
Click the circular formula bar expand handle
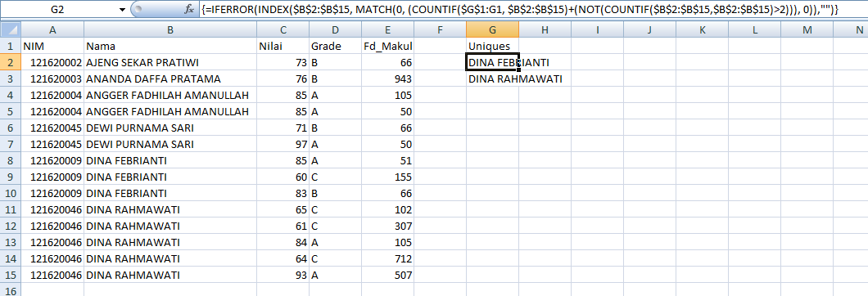138,10
